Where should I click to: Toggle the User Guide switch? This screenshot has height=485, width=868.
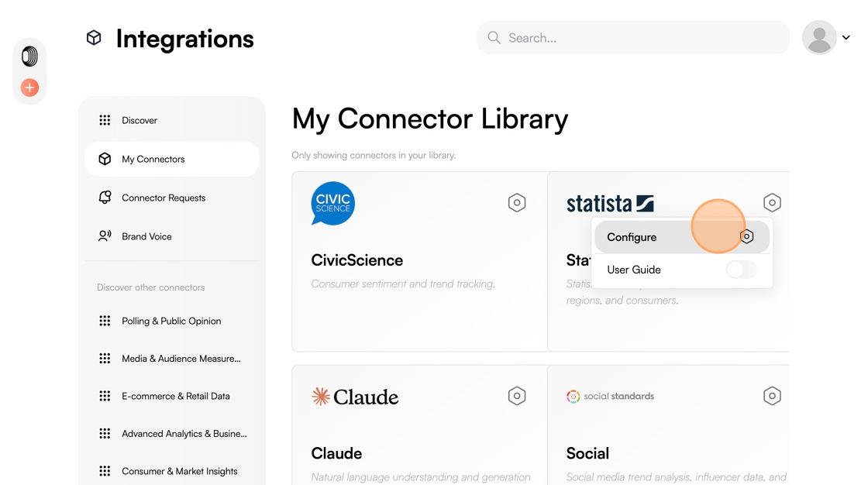pyautogui.click(x=741, y=270)
